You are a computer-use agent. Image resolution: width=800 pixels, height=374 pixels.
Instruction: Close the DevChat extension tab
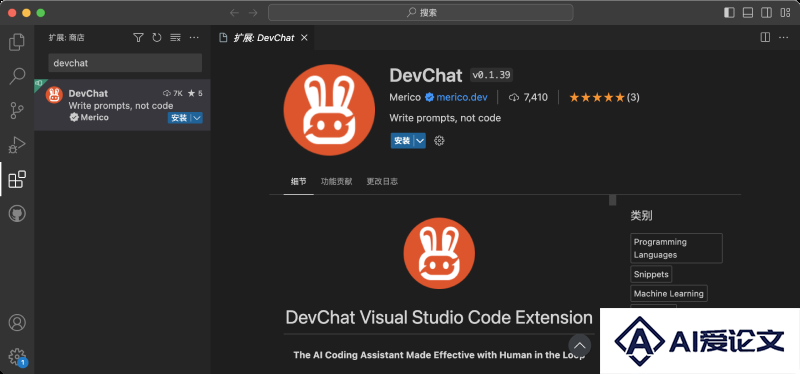tap(304, 37)
